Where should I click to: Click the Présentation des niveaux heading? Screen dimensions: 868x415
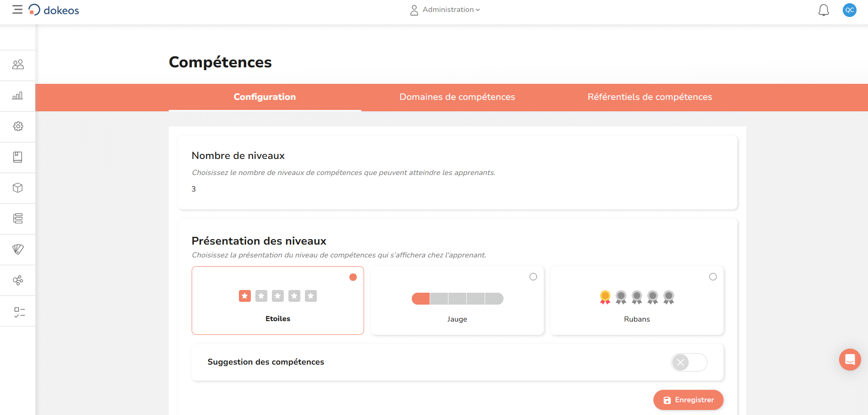[259, 241]
